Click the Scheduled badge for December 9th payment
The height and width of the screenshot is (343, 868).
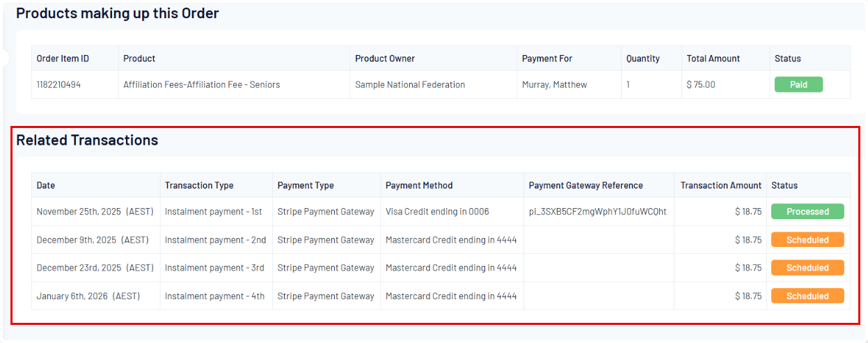[x=807, y=239]
